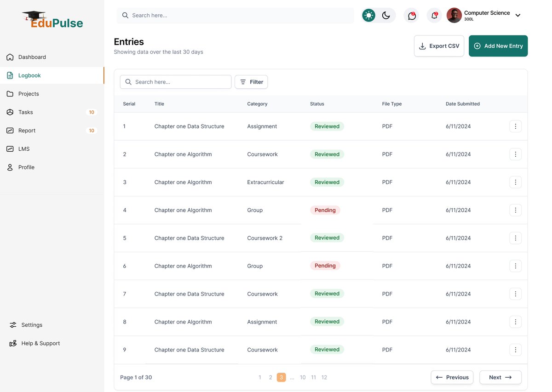The width and height of the screenshot is (552, 392).
Task: Click the EduPulse logo
Action: tap(52, 20)
